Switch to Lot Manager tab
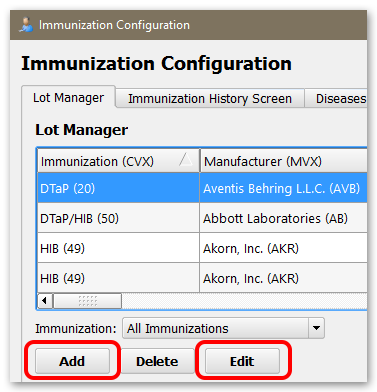This screenshot has height=392, width=377. [x=69, y=98]
